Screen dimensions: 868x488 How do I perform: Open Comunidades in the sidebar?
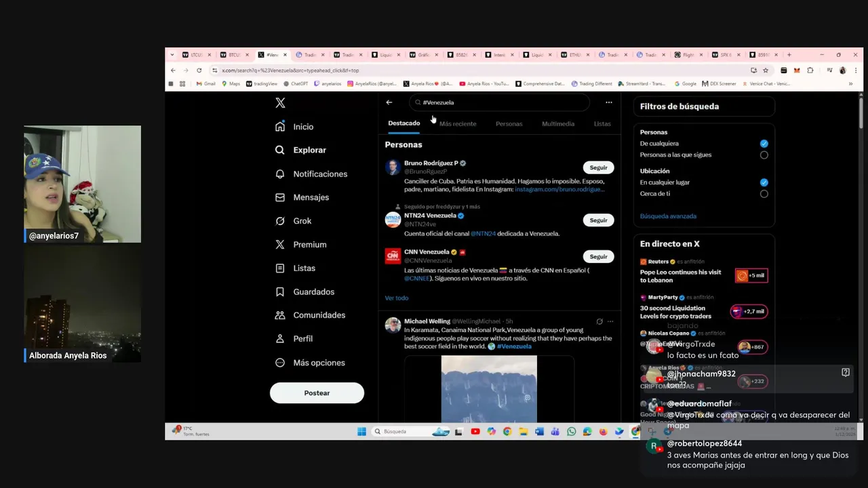[310, 315]
